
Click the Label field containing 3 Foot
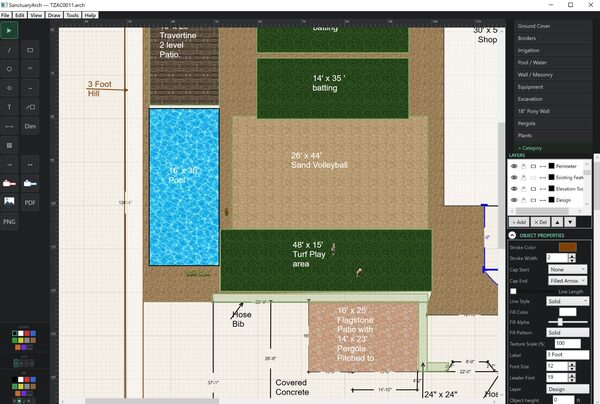coord(567,355)
